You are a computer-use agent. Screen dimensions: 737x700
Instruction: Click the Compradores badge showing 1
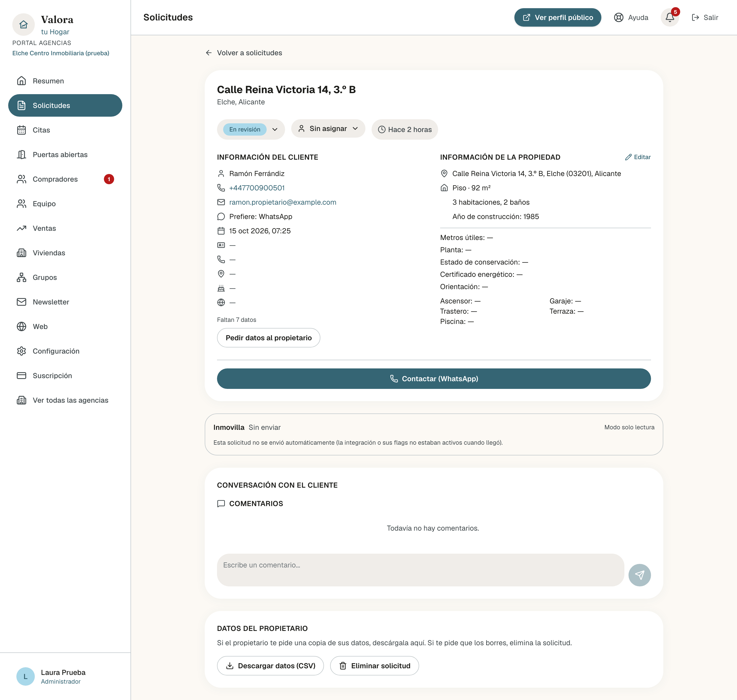point(109,179)
